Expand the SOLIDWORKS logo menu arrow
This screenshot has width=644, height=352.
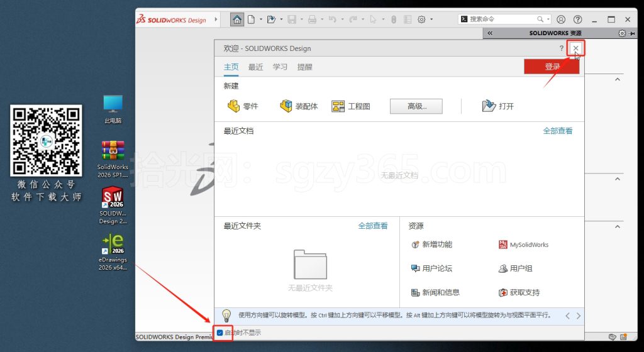216,19
